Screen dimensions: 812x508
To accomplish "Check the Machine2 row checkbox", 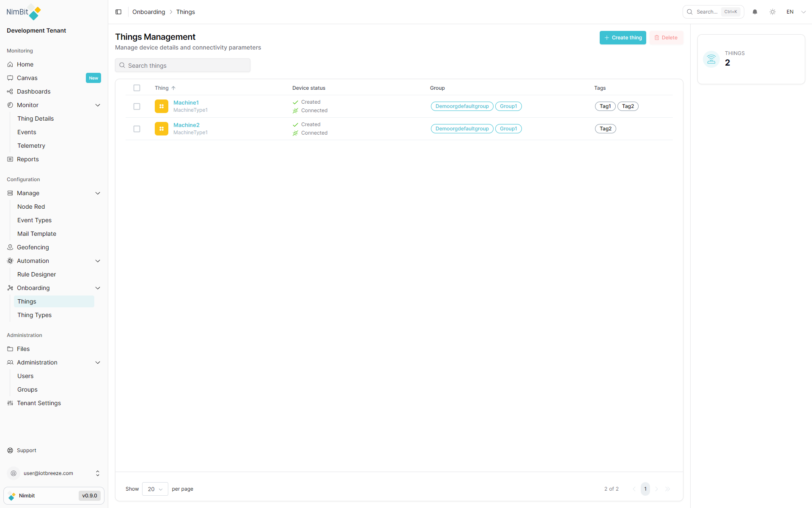I will (x=137, y=129).
